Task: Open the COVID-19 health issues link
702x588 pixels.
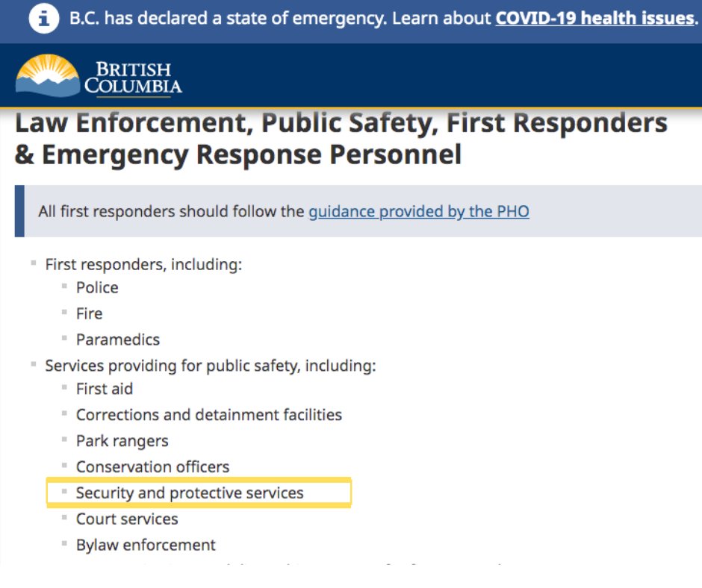Action: pos(595,19)
